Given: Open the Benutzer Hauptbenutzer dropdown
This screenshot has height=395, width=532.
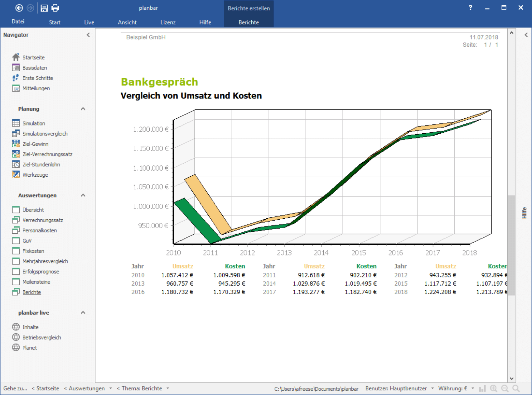Looking at the screenshot, I should pyautogui.click(x=433, y=388).
